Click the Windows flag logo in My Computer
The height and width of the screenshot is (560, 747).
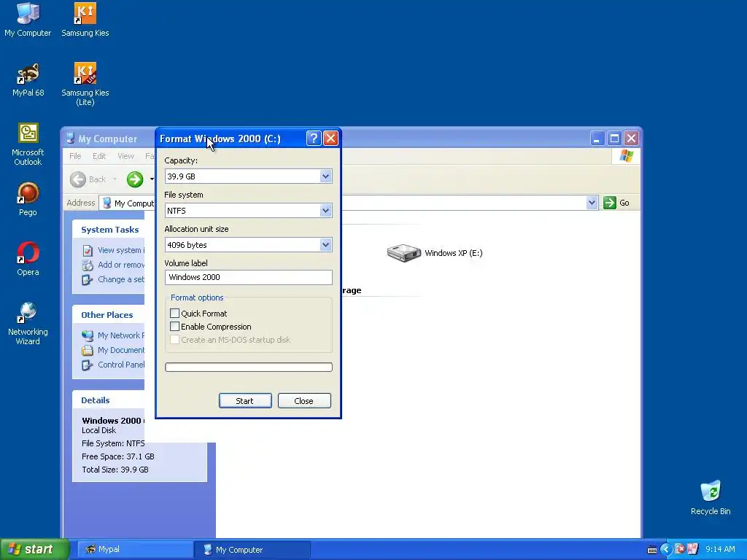[x=626, y=156]
